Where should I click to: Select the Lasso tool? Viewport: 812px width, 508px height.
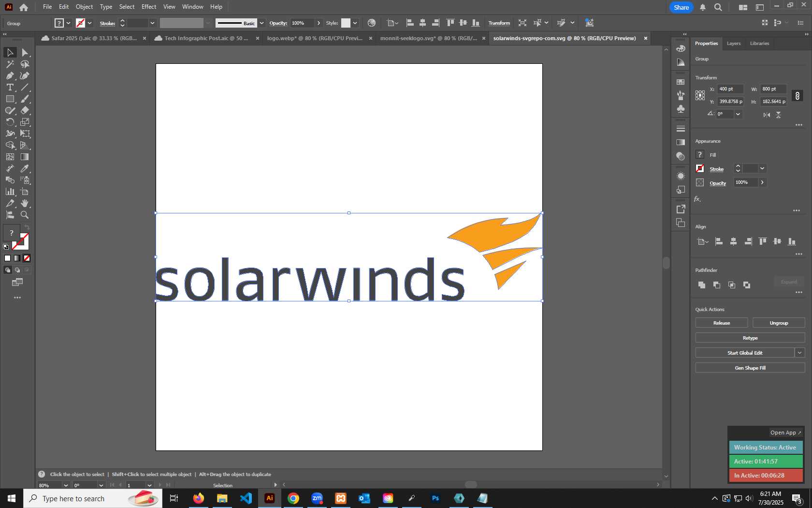tap(25, 64)
